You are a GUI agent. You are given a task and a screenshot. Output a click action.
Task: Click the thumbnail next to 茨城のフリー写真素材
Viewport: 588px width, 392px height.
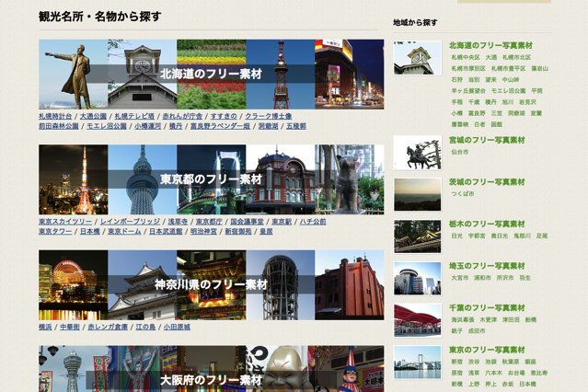417,194
